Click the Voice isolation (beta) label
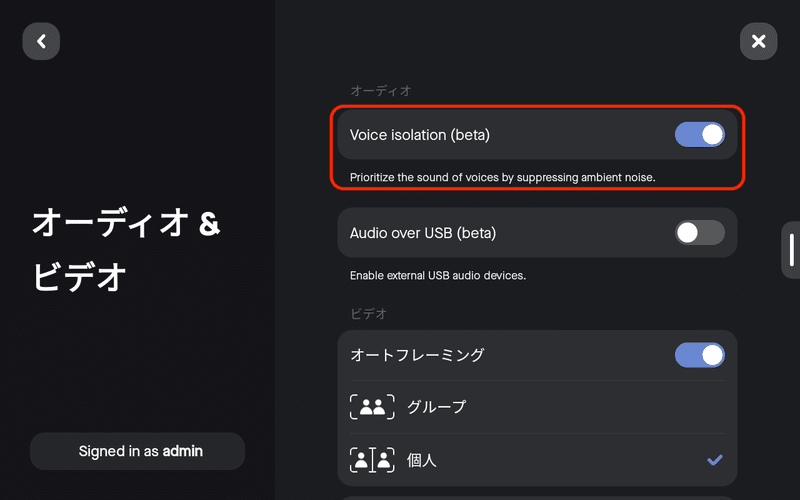Viewport: 800px width, 500px height. pyautogui.click(x=419, y=135)
